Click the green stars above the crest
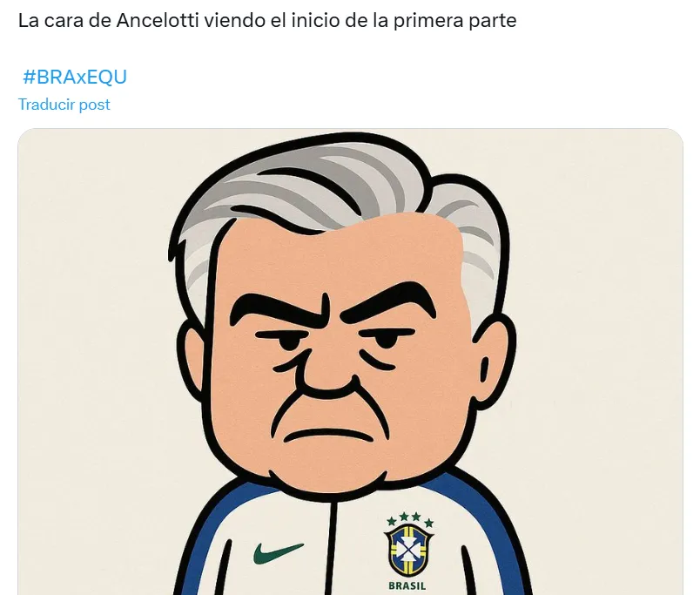This screenshot has height=595, width=700. click(410, 519)
